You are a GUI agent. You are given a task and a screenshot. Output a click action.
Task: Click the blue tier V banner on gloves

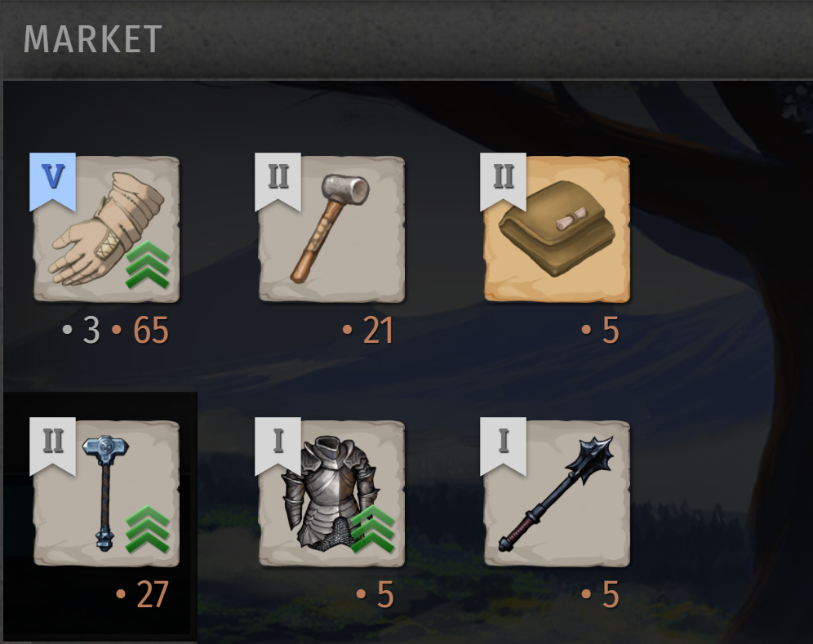point(53,181)
